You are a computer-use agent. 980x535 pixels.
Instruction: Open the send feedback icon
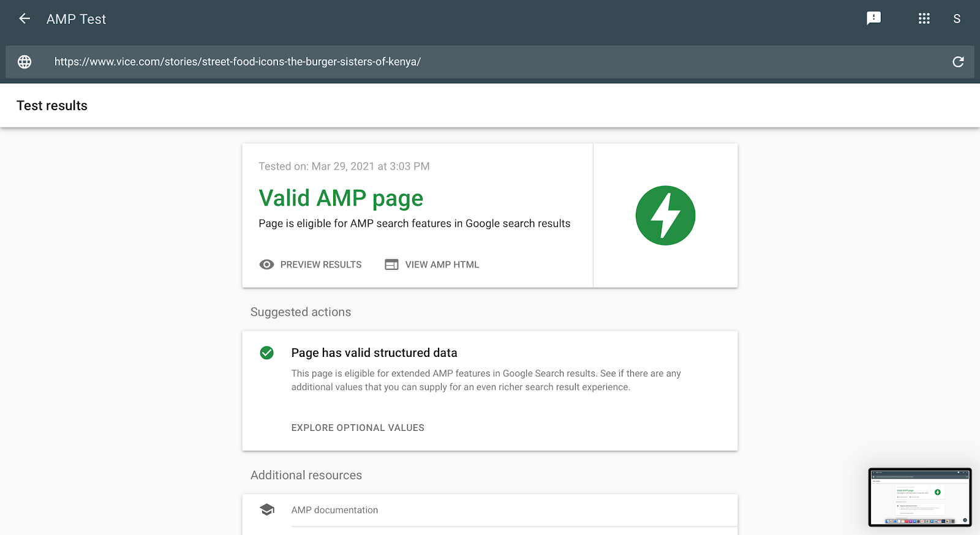pyautogui.click(x=873, y=18)
